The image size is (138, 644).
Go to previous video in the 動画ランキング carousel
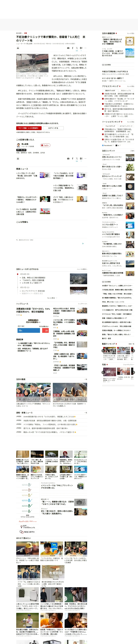pyautogui.click(x=103, y=351)
